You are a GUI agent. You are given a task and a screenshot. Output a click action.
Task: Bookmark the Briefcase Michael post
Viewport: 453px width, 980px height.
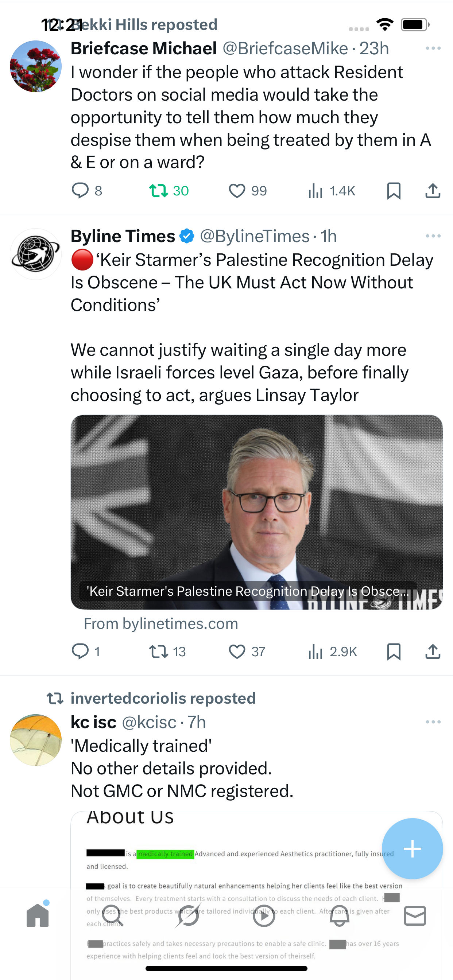394,191
